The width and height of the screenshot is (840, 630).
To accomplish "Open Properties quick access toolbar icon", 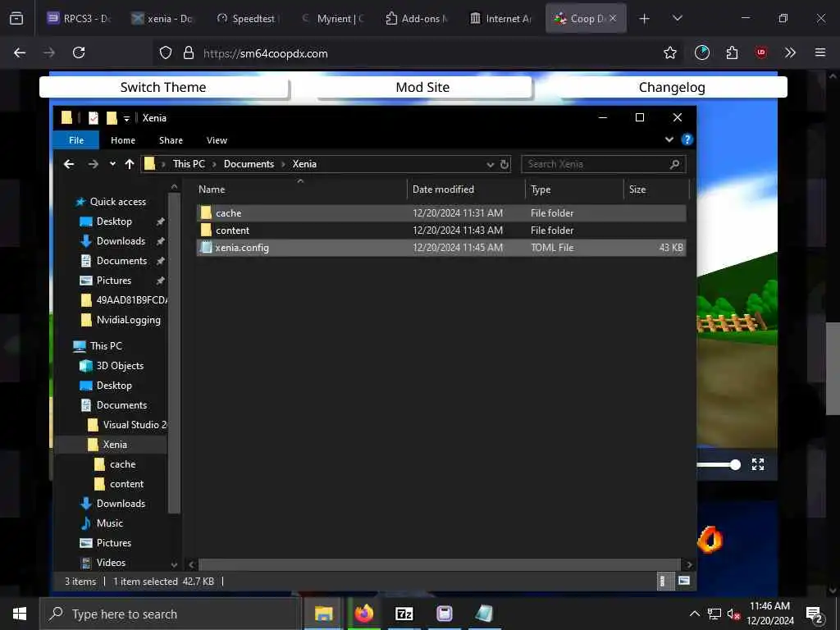I will 94,118.
